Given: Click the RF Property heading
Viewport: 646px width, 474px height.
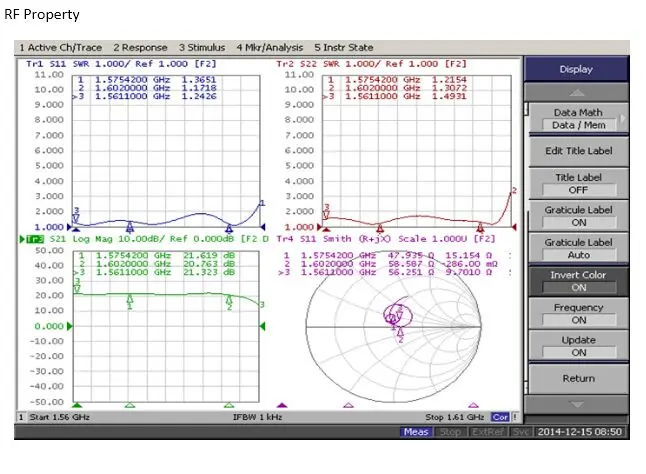Looking at the screenshot, I should (x=42, y=15).
